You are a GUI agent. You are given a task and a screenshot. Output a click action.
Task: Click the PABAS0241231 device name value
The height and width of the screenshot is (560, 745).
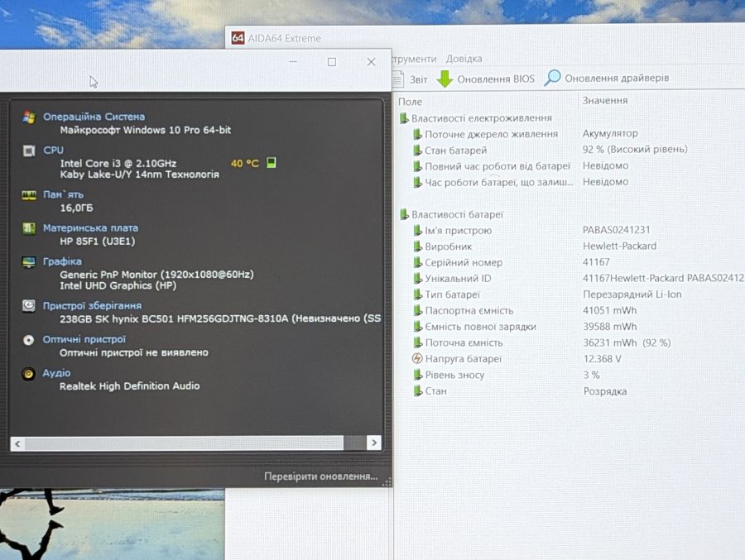click(x=616, y=230)
